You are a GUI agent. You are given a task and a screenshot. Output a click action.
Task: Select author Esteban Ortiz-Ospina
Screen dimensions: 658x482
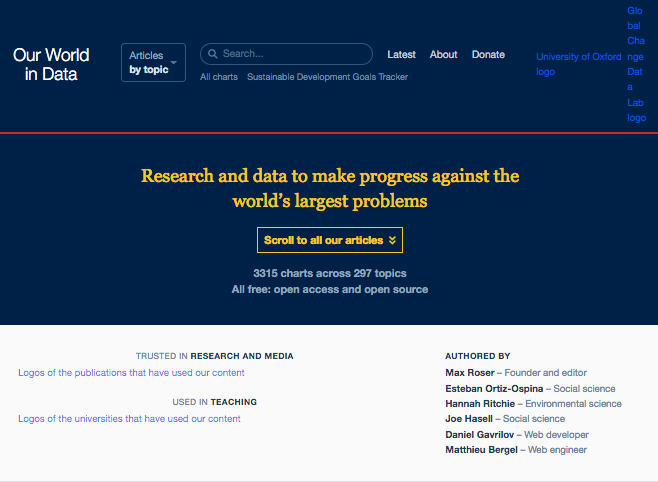pos(494,388)
